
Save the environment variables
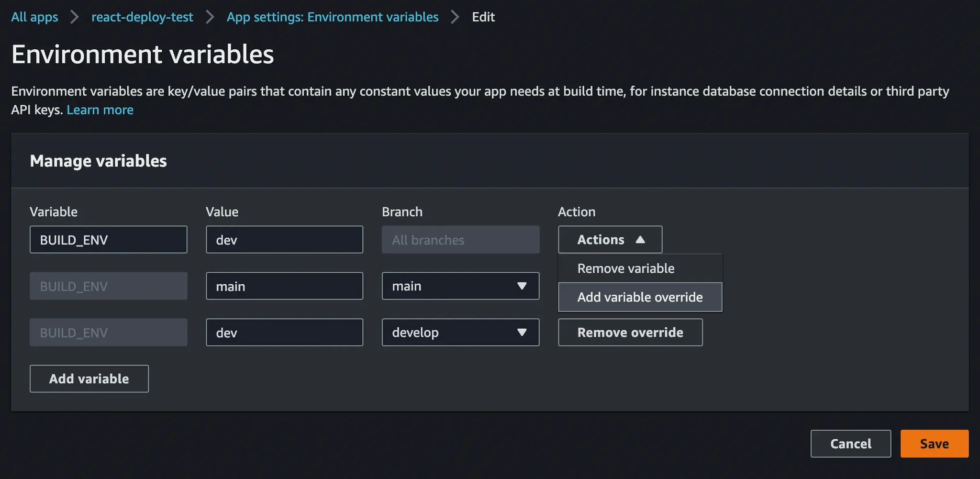click(x=934, y=444)
